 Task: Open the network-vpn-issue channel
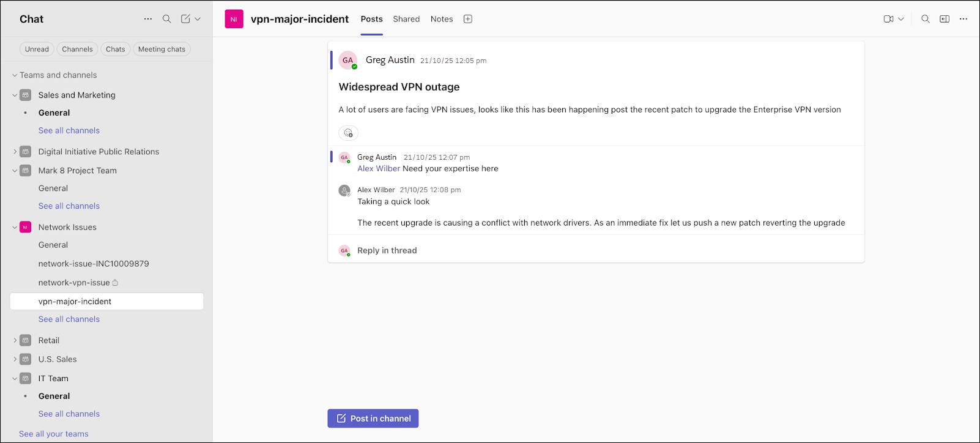[74, 283]
